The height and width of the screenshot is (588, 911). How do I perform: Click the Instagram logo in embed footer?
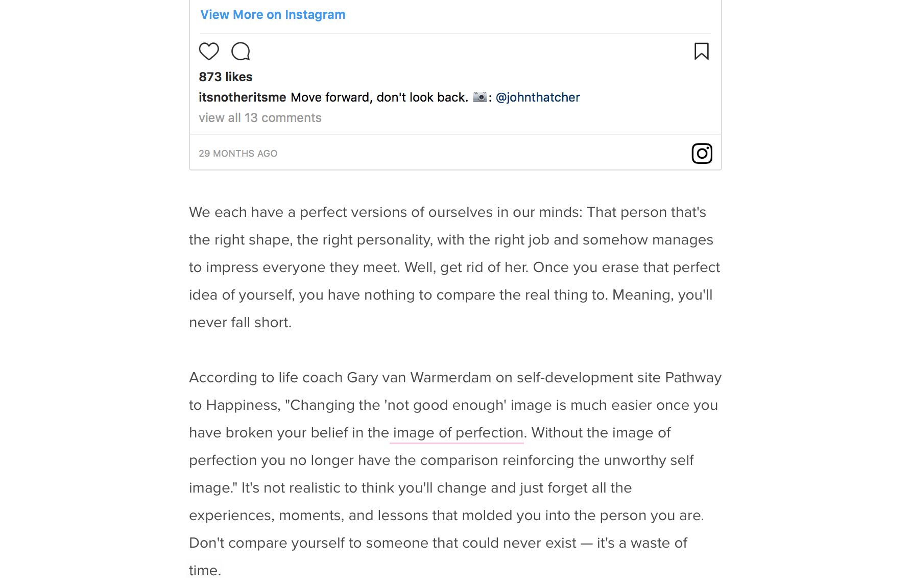click(x=702, y=153)
